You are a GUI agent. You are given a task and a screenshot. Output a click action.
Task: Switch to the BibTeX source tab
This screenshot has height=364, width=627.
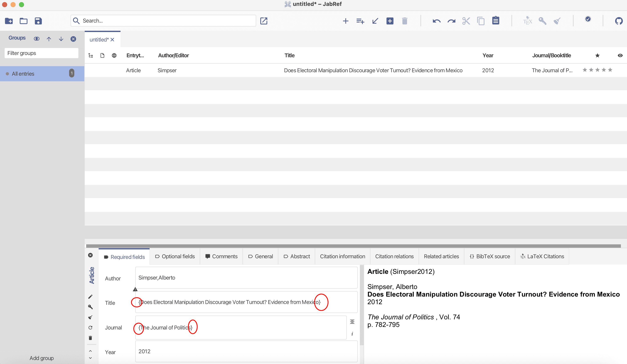[490, 256]
